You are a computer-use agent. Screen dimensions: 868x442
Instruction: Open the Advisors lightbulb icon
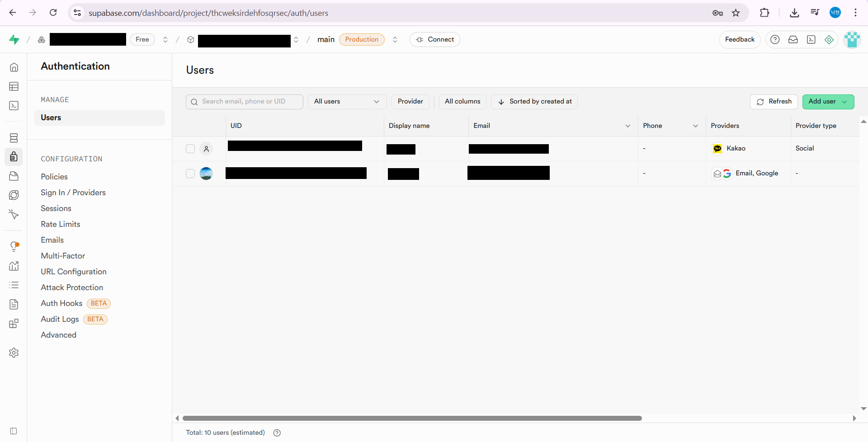(x=14, y=246)
